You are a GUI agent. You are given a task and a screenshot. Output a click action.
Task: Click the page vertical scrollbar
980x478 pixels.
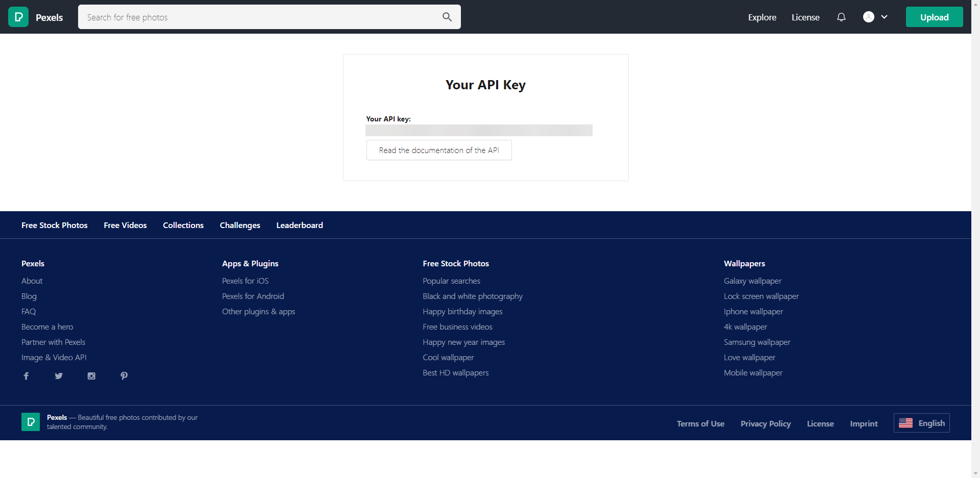point(975,239)
